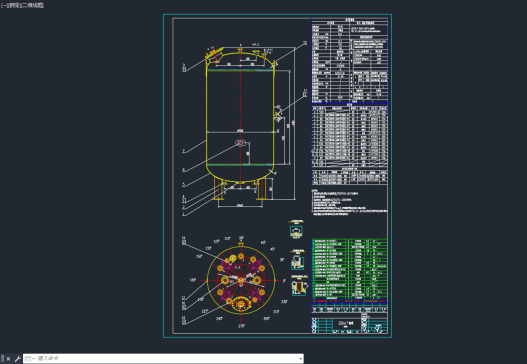Open the 俯视 view controls menu
Viewport: 527px width, 364px height.
12,5
